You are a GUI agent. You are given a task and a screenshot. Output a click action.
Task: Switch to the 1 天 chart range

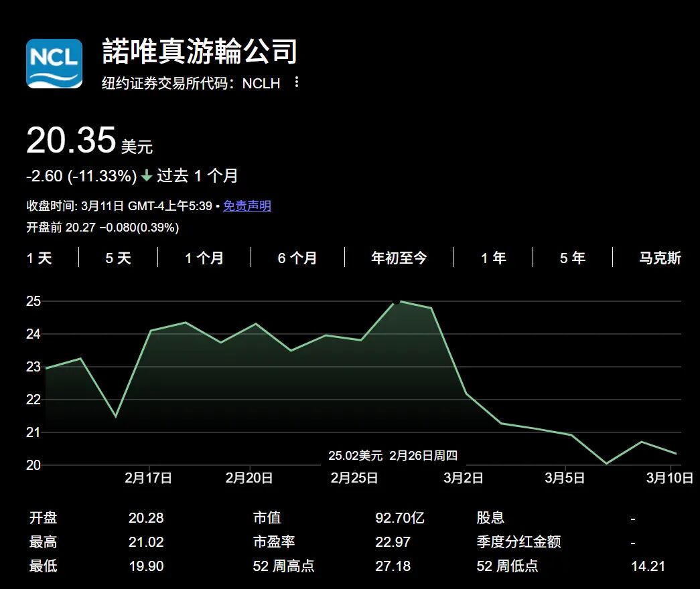(x=39, y=258)
